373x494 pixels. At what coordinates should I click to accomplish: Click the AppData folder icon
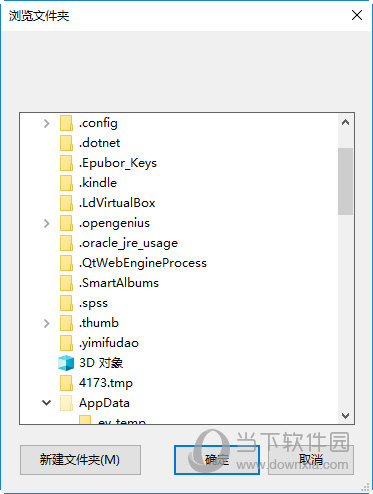[66, 403]
